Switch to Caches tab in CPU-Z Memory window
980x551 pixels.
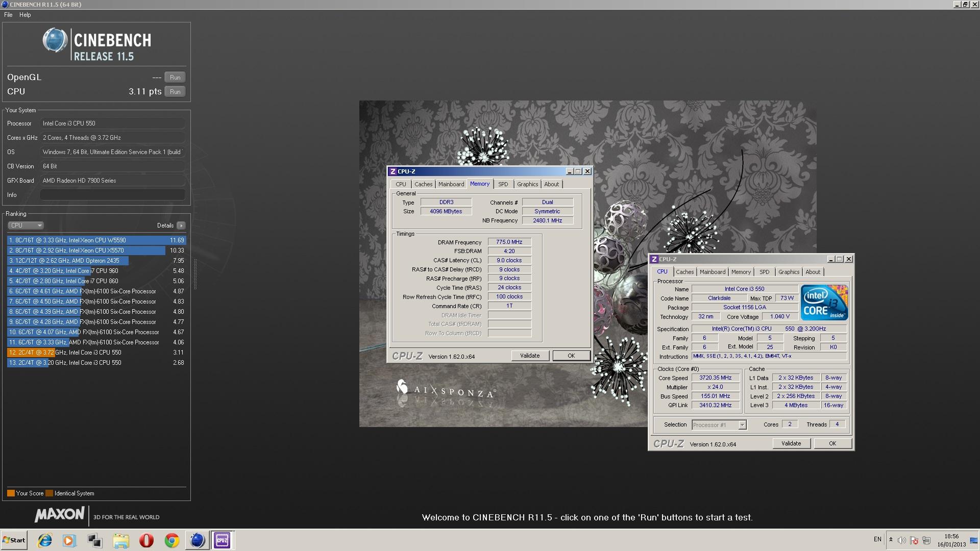click(x=423, y=184)
